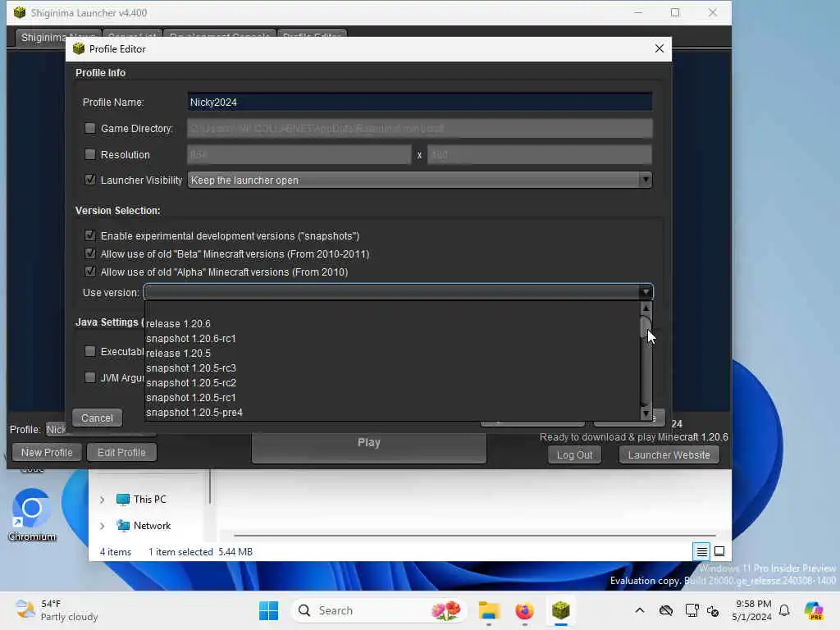
Task: Open File Explorer from taskbar
Action: pos(489,610)
